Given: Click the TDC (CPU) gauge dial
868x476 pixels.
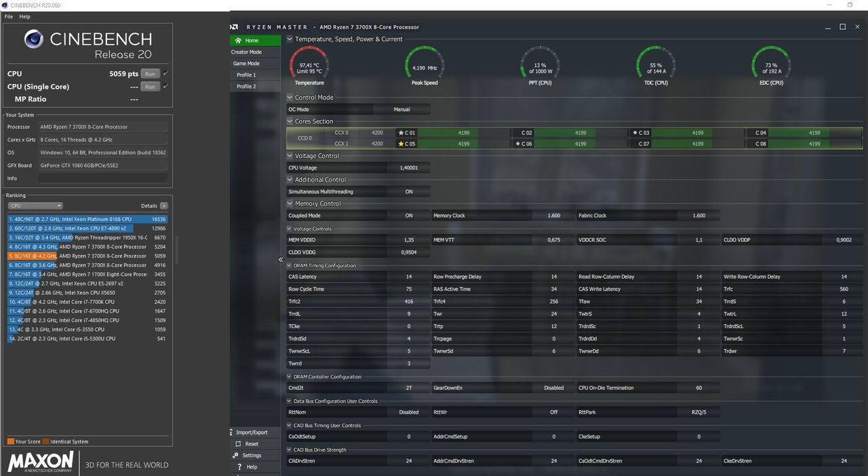Looking at the screenshot, I should coord(656,65).
